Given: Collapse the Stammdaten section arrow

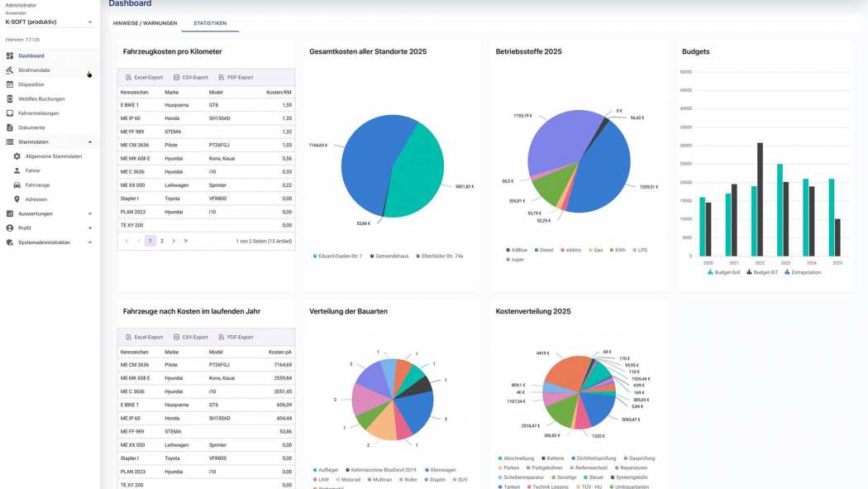Looking at the screenshot, I should pos(89,142).
